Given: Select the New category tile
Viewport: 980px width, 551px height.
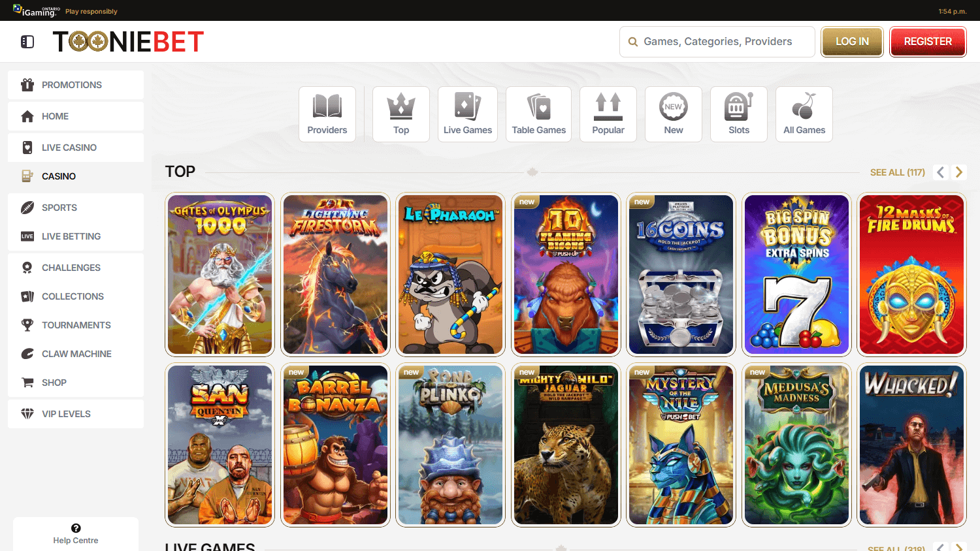Looking at the screenshot, I should (x=674, y=114).
